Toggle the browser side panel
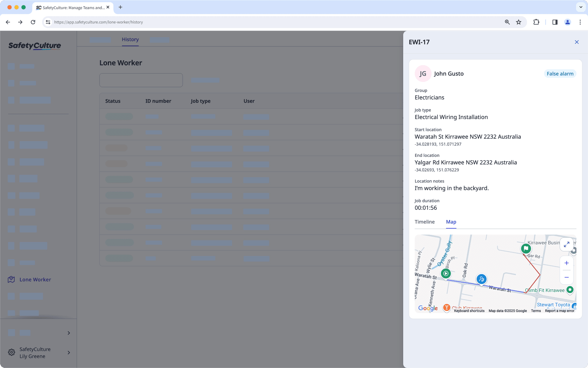The height and width of the screenshot is (368, 588). 554,22
